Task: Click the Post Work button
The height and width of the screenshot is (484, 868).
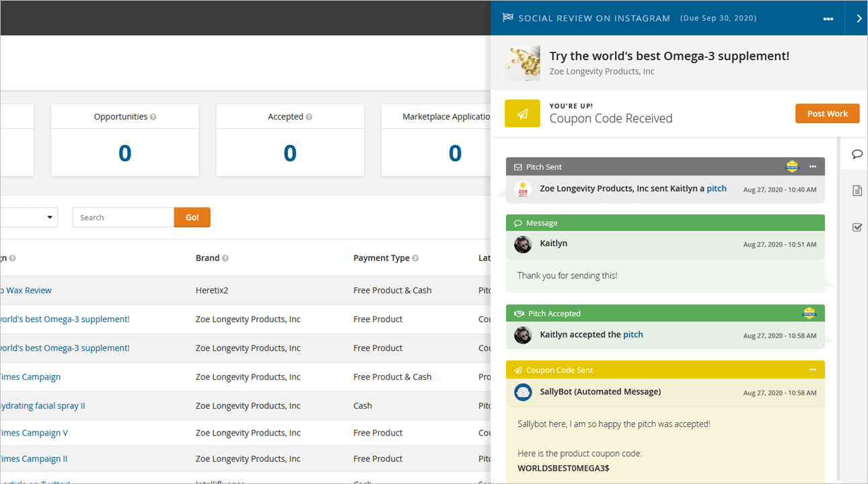Action: (828, 114)
